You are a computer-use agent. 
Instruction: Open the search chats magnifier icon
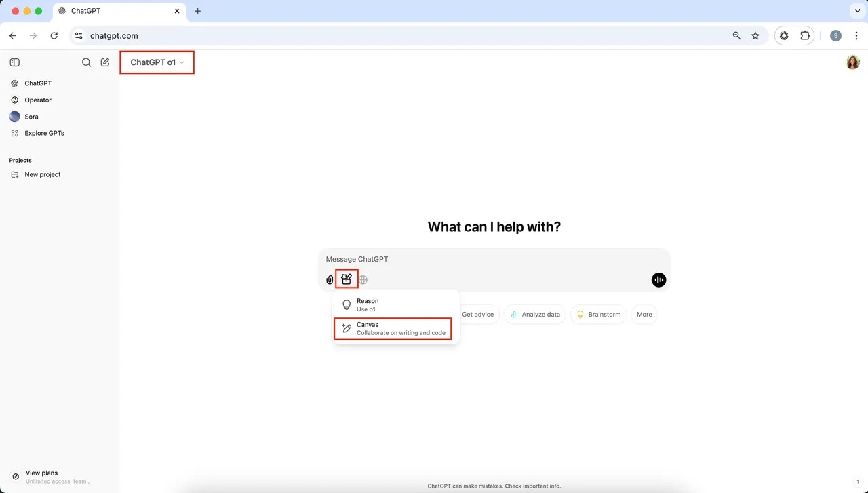(x=87, y=62)
